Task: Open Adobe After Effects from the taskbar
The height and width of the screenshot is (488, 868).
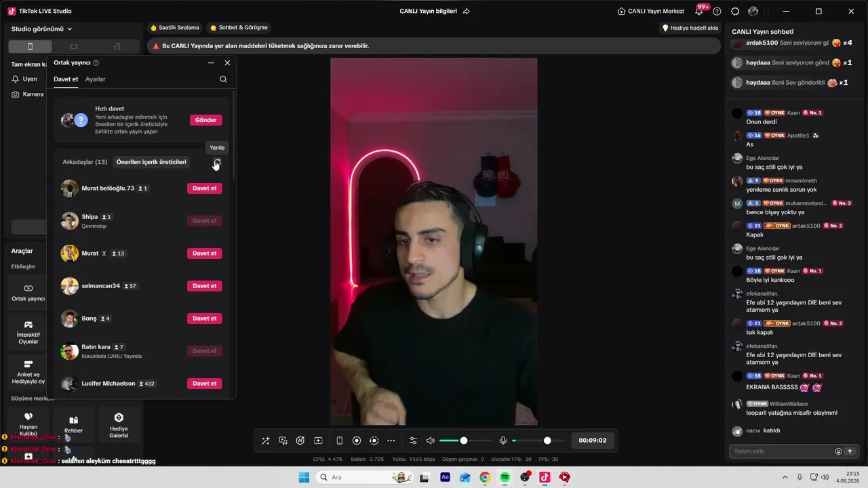Action: click(x=445, y=477)
